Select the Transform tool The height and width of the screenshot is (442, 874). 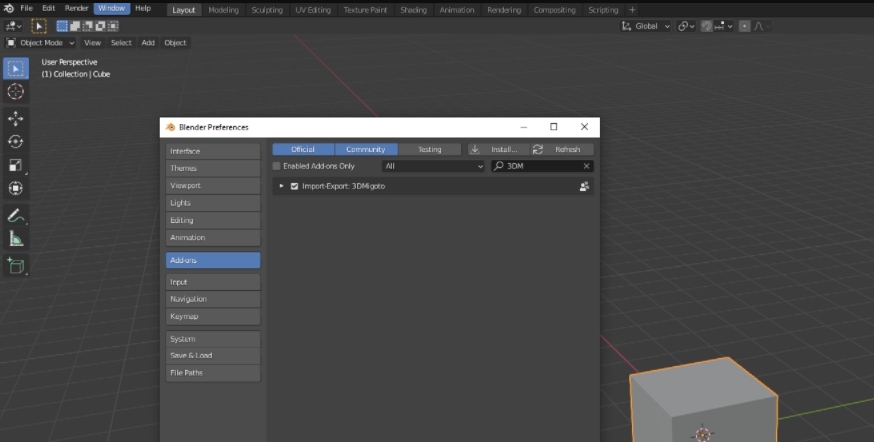click(x=16, y=188)
